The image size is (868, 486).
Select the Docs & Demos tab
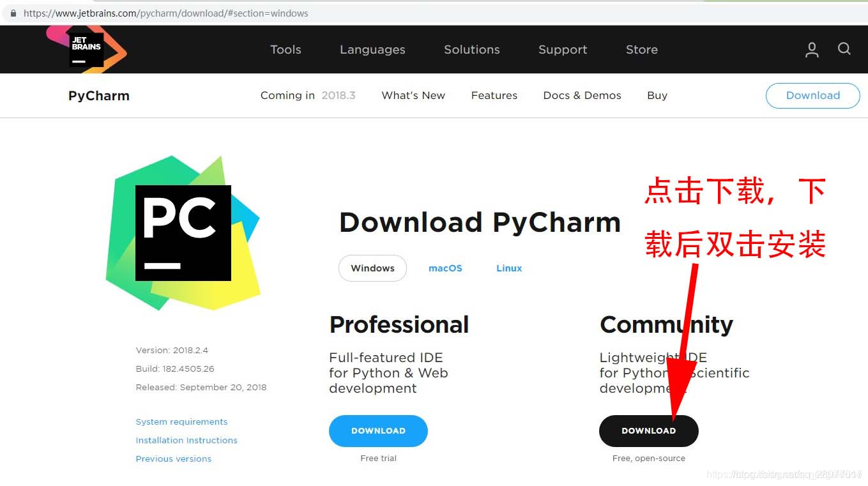(x=582, y=95)
